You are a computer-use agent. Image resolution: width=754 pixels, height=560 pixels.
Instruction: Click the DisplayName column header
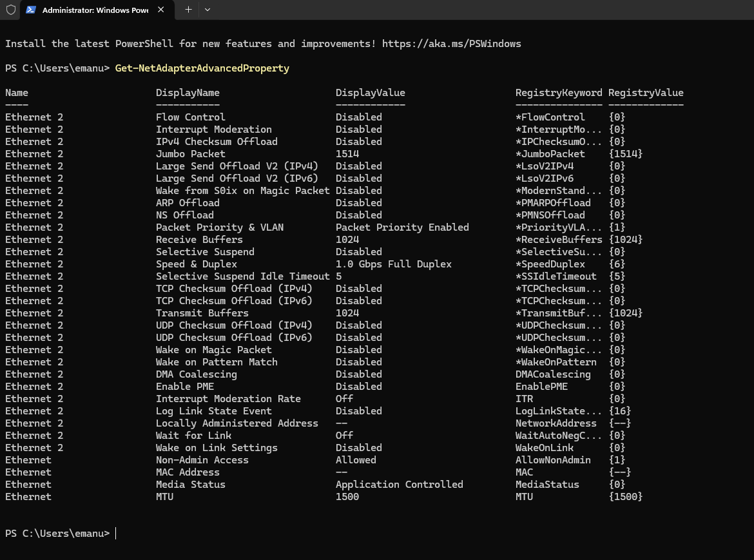coord(188,93)
